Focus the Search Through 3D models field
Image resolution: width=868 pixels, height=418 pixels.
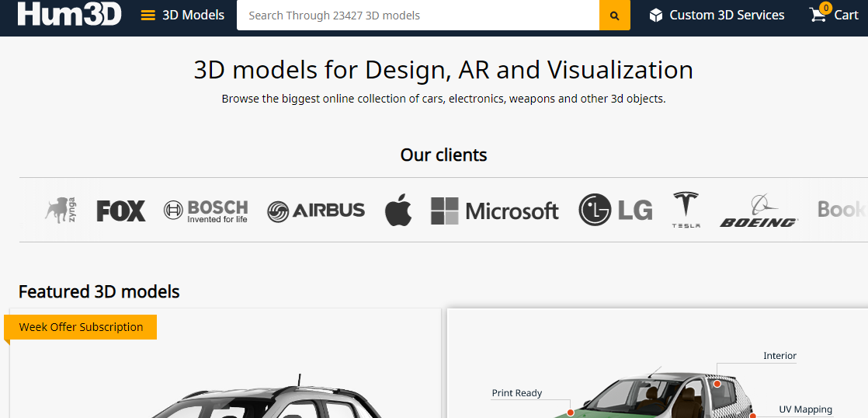[x=418, y=16]
